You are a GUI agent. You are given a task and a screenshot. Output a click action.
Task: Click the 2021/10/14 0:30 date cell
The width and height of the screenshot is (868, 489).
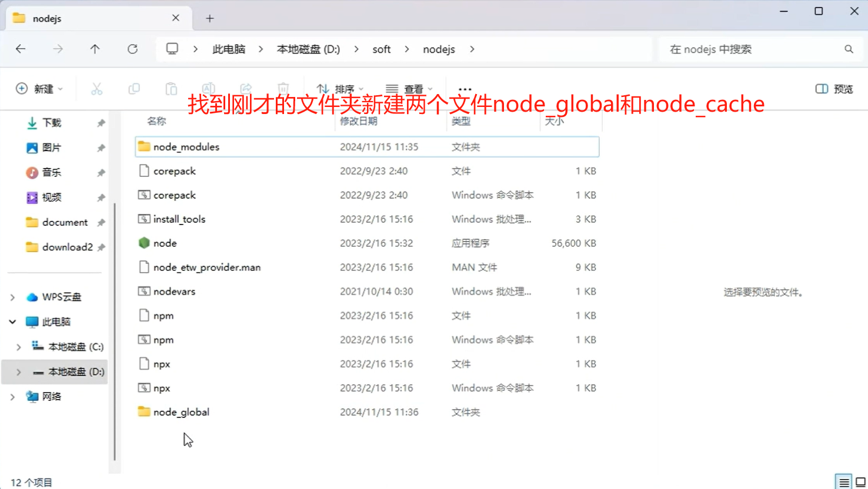coord(376,292)
